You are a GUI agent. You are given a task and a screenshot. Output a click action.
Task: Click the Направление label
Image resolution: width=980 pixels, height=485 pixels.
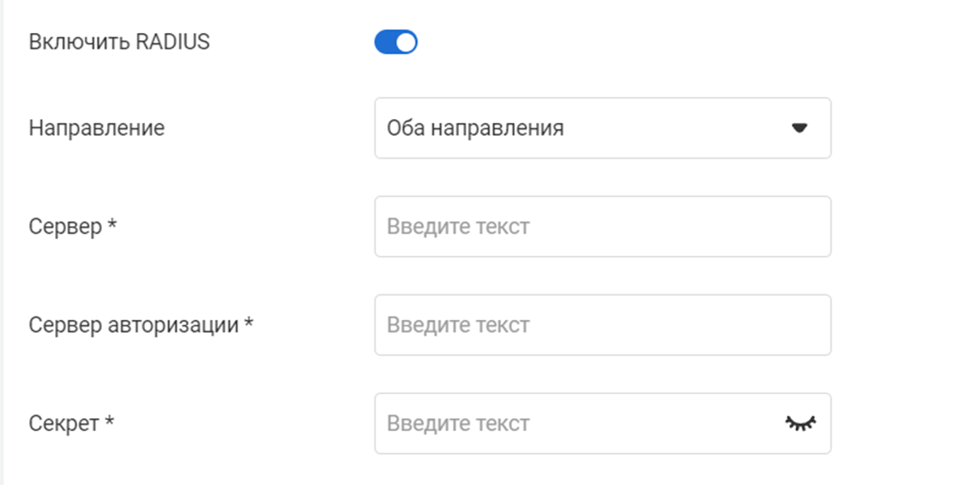96,128
